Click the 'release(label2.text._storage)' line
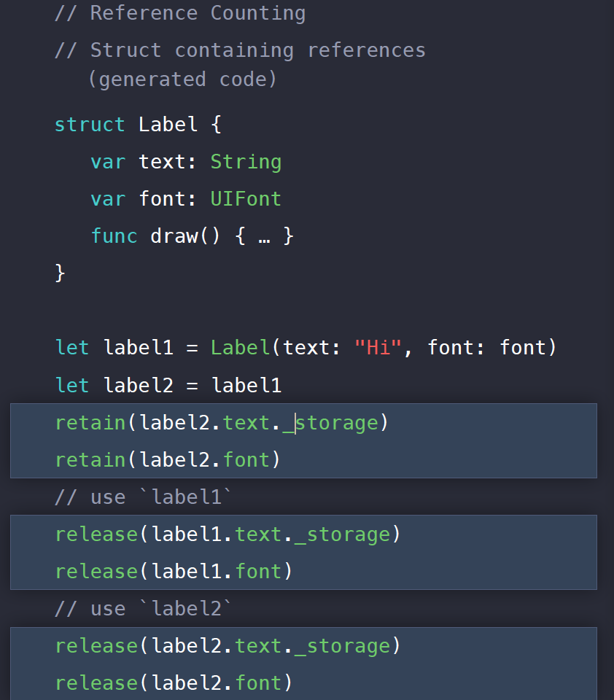This screenshot has width=614, height=700. [228, 646]
